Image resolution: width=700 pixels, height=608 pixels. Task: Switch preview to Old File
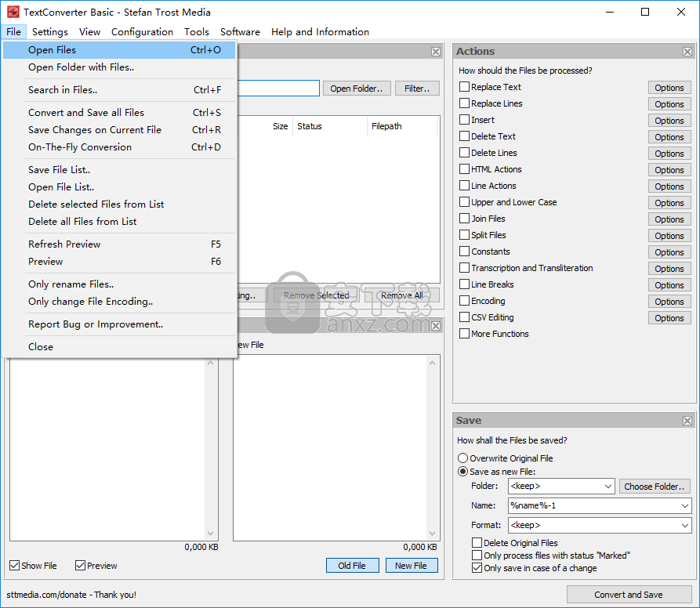click(352, 566)
